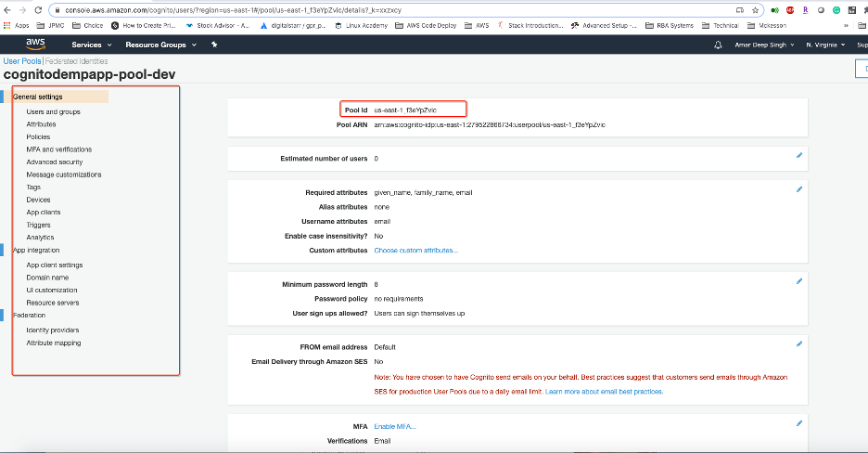Open the notifications bell
The image size is (868, 453).
click(718, 45)
